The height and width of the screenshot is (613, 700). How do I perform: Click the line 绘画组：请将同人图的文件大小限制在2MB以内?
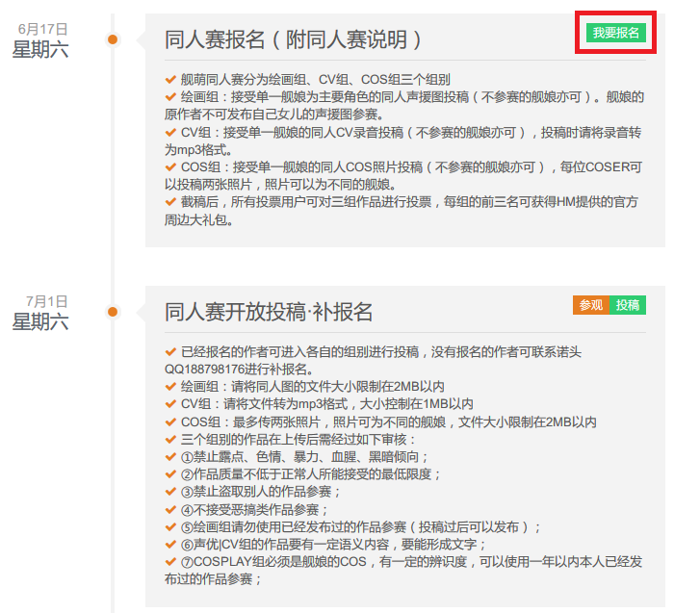click(313, 386)
